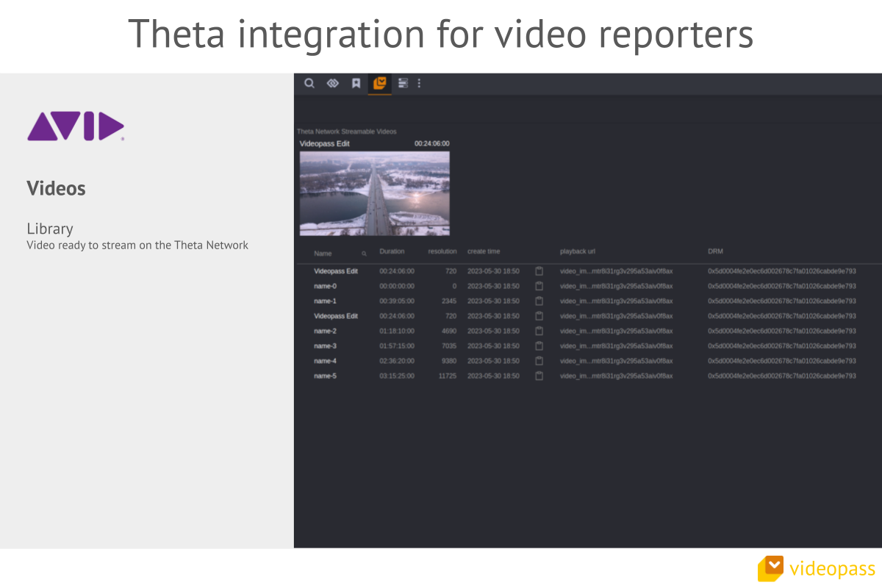Open the Videopass Edit video thumbnail
The image size is (882, 588).
[x=375, y=193]
